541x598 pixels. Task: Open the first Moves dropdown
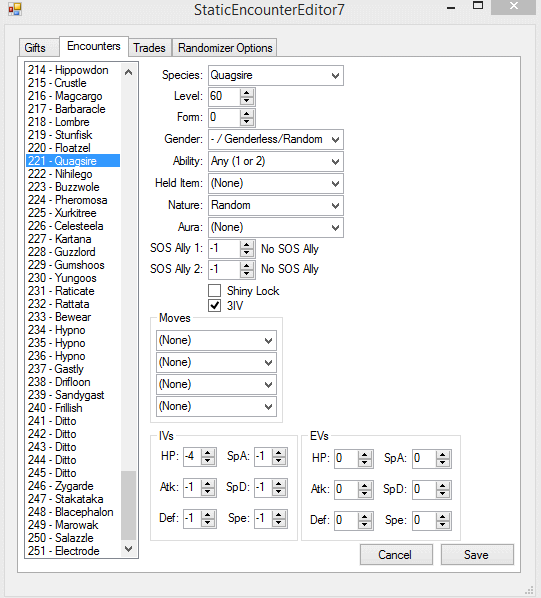[x=268, y=341]
